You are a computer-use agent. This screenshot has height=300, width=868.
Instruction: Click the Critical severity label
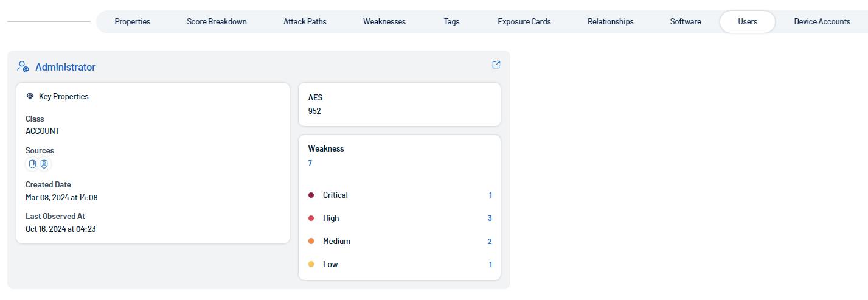pos(335,195)
